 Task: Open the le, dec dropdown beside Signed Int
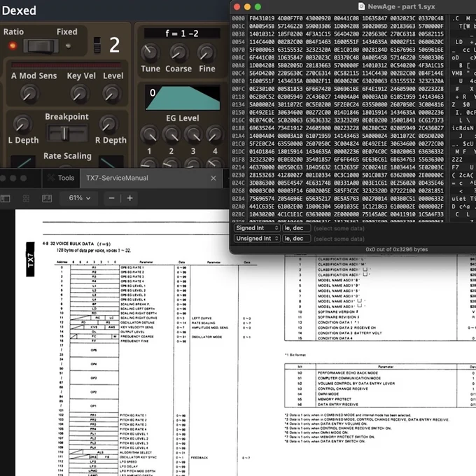(x=297, y=228)
